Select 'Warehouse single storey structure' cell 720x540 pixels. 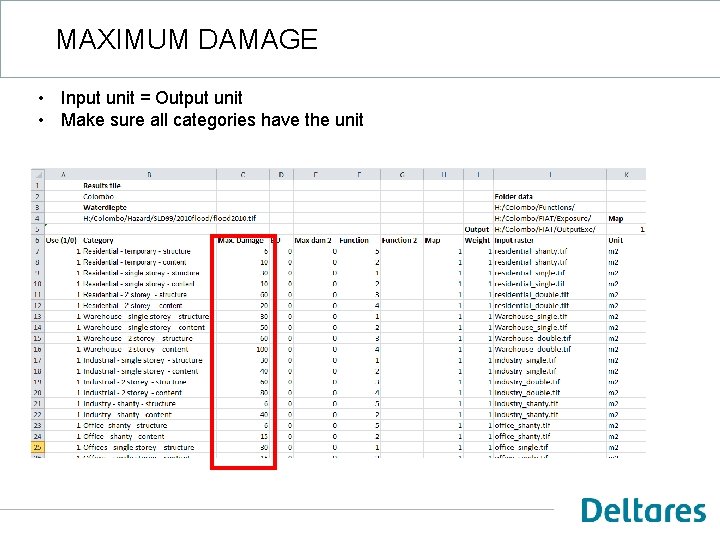click(146, 317)
